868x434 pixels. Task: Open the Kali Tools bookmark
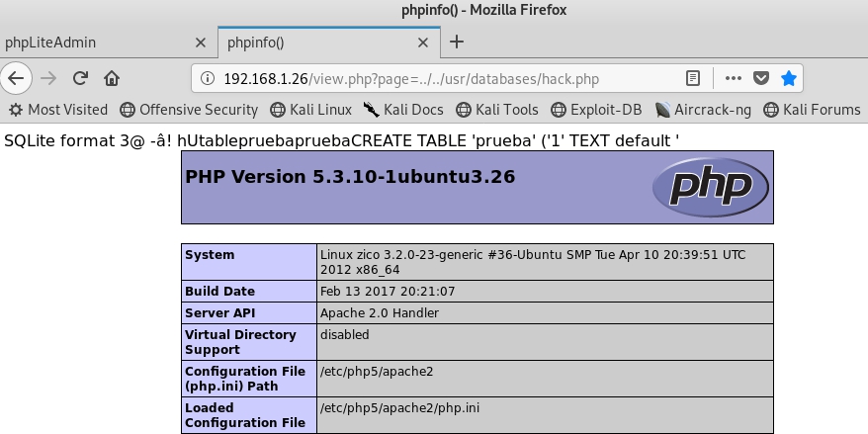(497, 110)
